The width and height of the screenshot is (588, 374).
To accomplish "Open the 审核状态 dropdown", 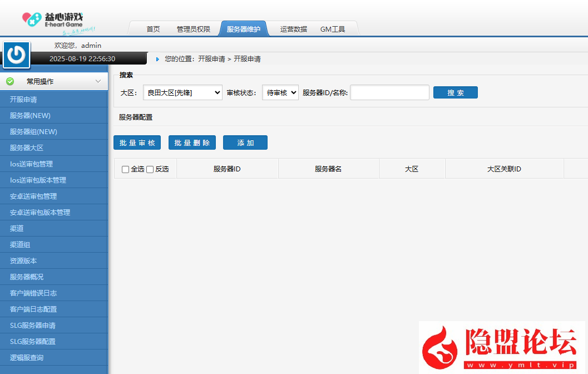I will coord(280,93).
